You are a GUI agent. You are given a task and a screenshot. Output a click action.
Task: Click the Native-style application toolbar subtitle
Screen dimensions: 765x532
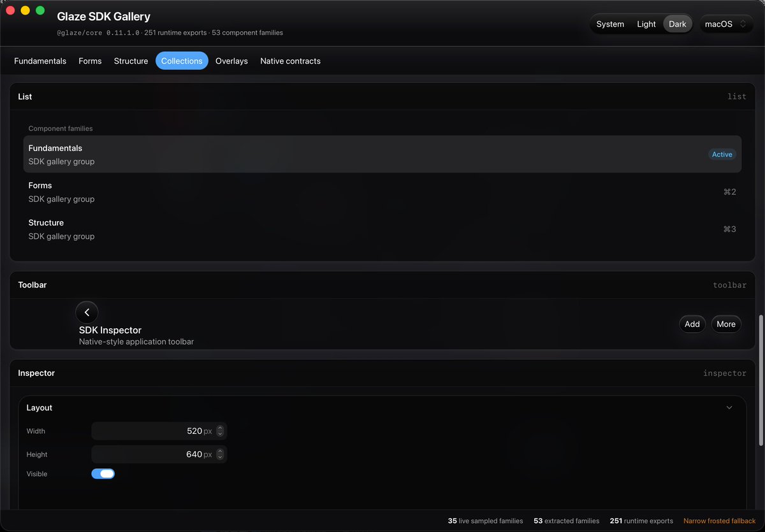tap(136, 341)
